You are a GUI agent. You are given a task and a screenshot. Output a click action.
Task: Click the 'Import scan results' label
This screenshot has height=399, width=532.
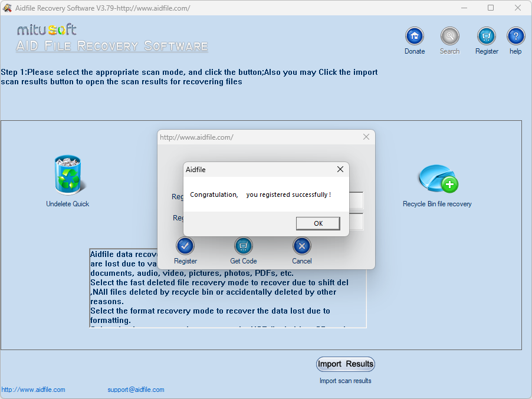click(x=346, y=381)
